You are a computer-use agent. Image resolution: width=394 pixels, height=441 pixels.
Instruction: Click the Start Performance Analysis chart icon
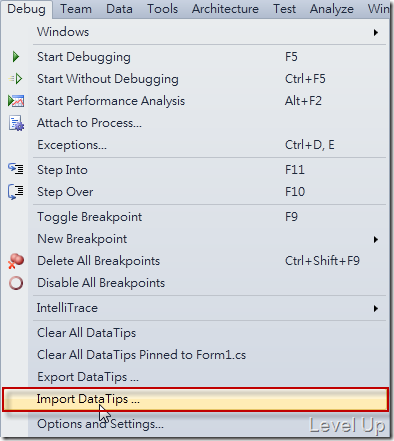click(16, 101)
